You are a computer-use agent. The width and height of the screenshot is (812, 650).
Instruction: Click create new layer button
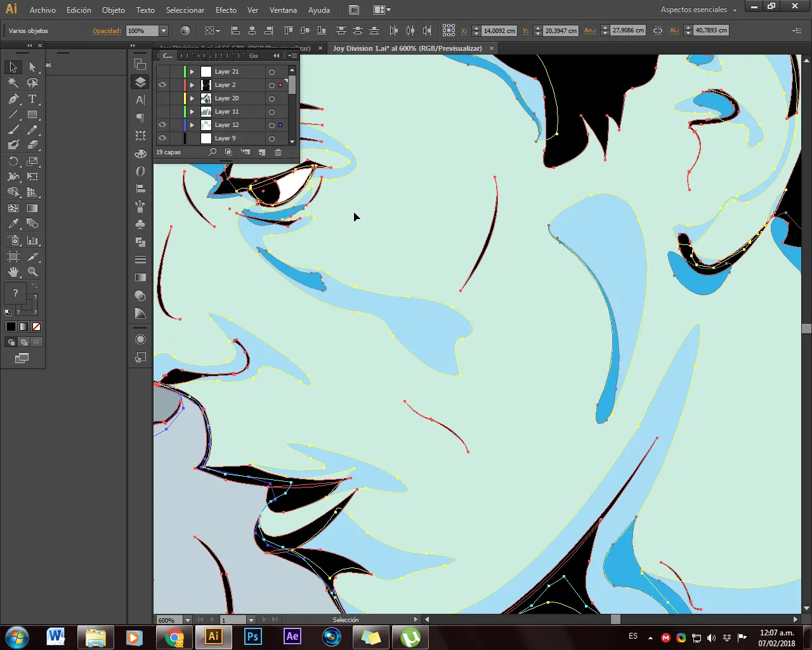click(x=261, y=152)
